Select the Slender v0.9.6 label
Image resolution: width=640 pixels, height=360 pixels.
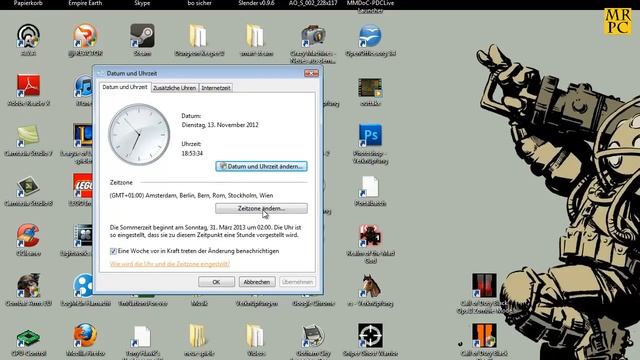coord(256,3)
